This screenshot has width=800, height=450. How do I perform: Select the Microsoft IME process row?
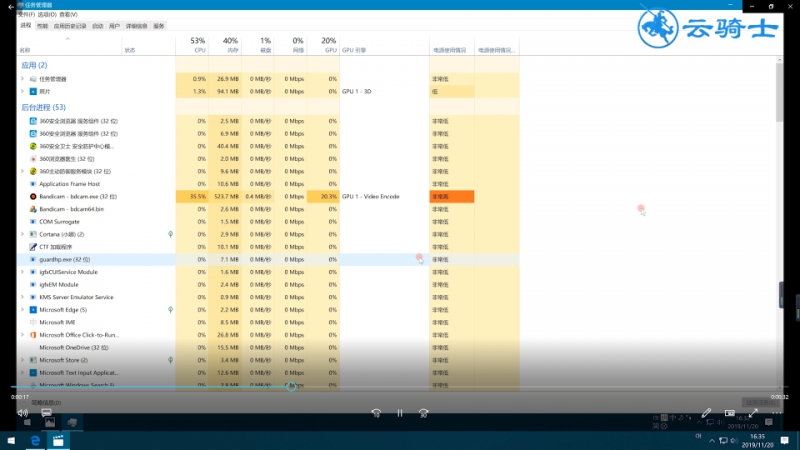pos(268,322)
